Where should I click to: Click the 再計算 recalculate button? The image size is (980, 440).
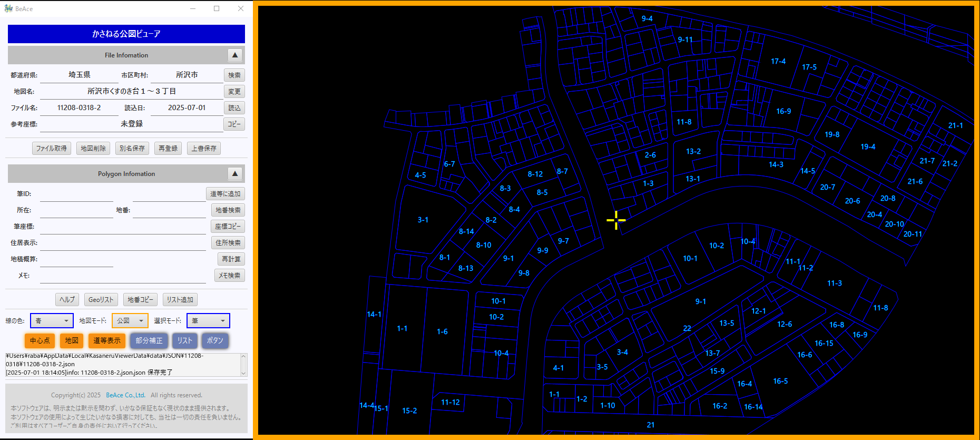pos(231,259)
